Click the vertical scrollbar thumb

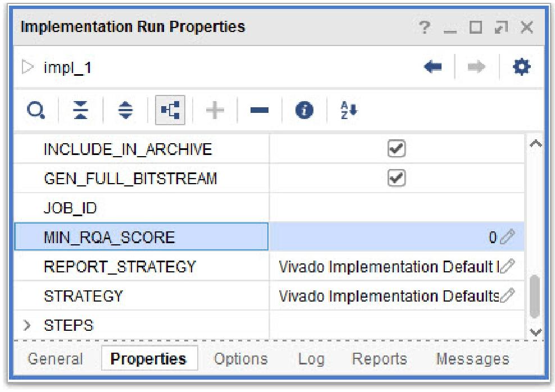[x=535, y=297]
